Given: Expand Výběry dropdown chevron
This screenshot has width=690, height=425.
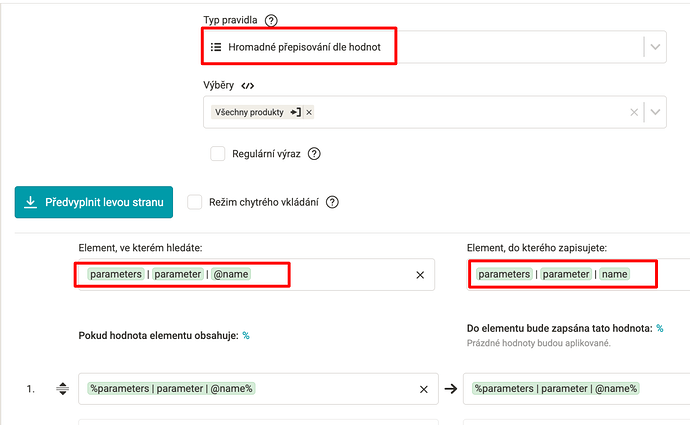Looking at the screenshot, I should click(x=655, y=112).
